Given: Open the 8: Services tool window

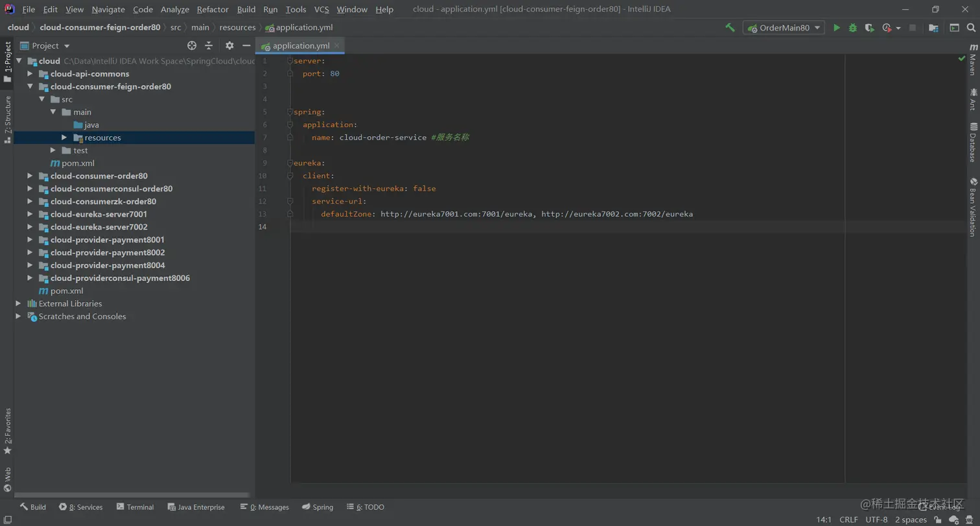Looking at the screenshot, I should pyautogui.click(x=81, y=507).
